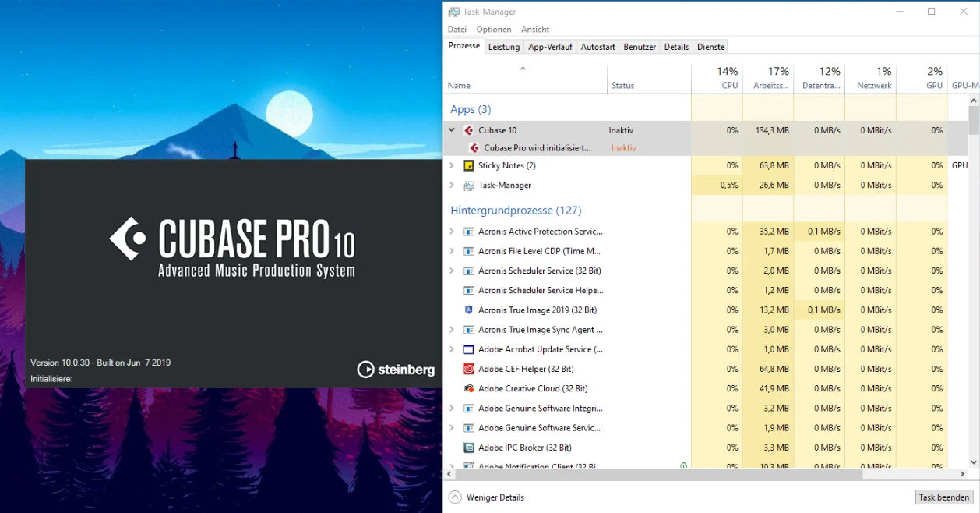Sort processes by Arbeitsspeicher column
Screen dimensions: 980x513
click(x=768, y=78)
